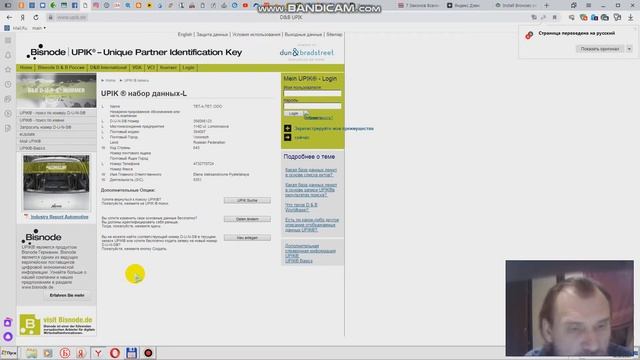Open the Home menu item
The width and height of the screenshot is (640, 360).
pyautogui.click(x=26, y=68)
